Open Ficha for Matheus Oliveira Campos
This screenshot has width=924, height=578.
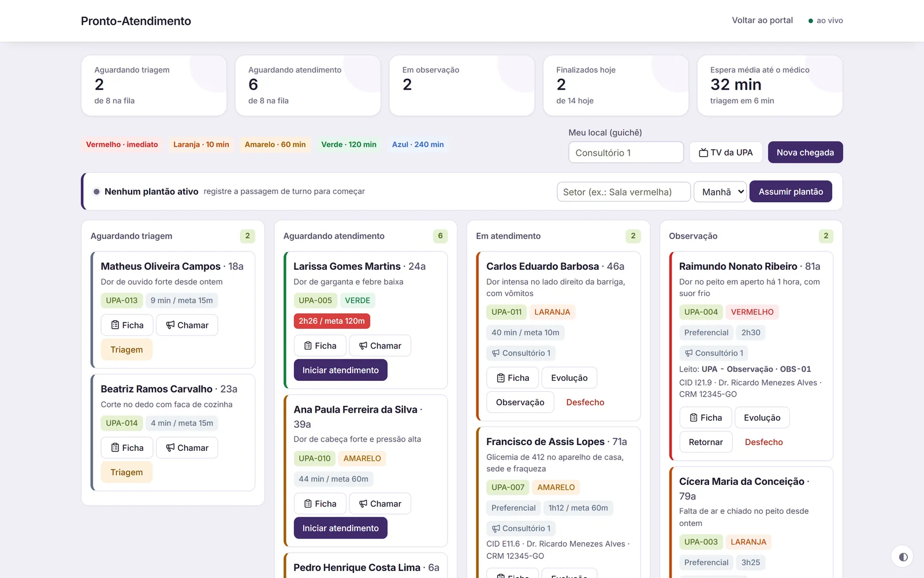[127, 325]
